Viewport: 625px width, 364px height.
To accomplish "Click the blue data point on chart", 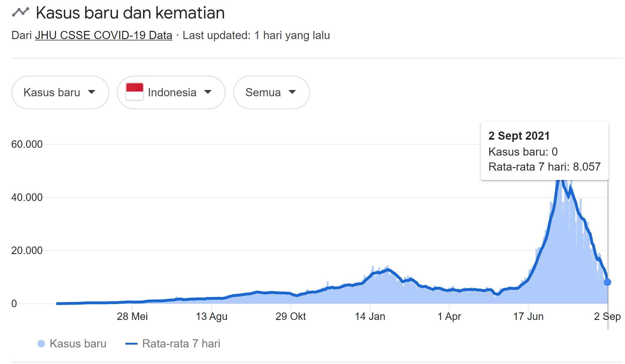I will click(607, 282).
